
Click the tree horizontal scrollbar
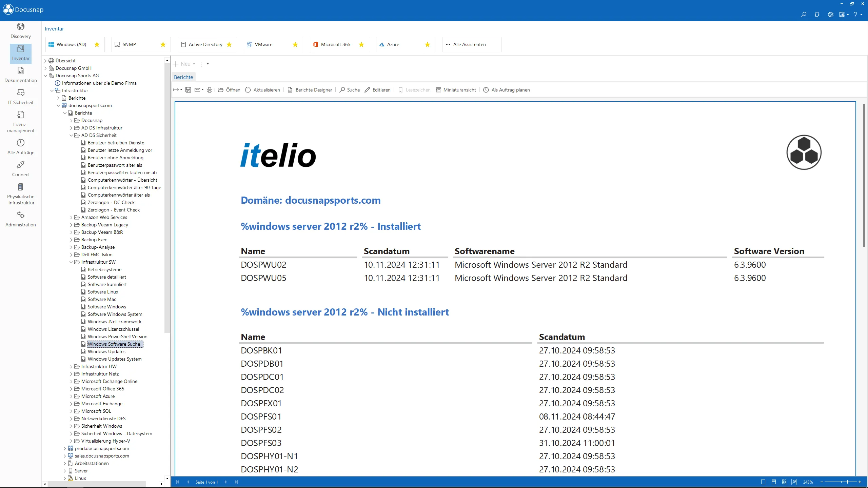(x=97, y=484)
